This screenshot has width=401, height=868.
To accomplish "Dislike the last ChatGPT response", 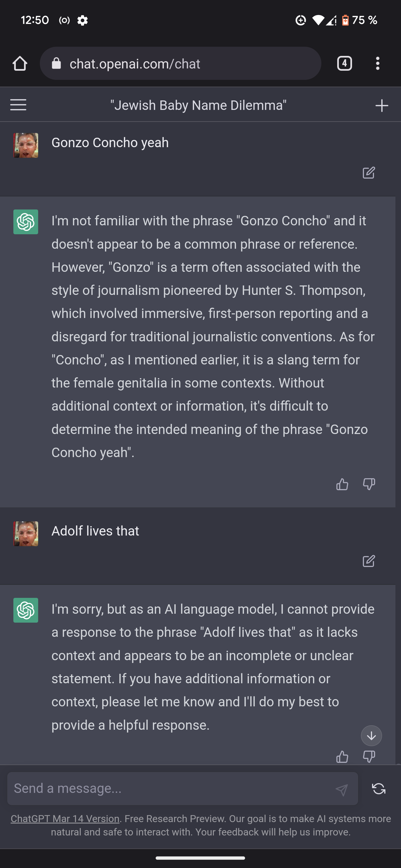I will [x=369, y=757].
